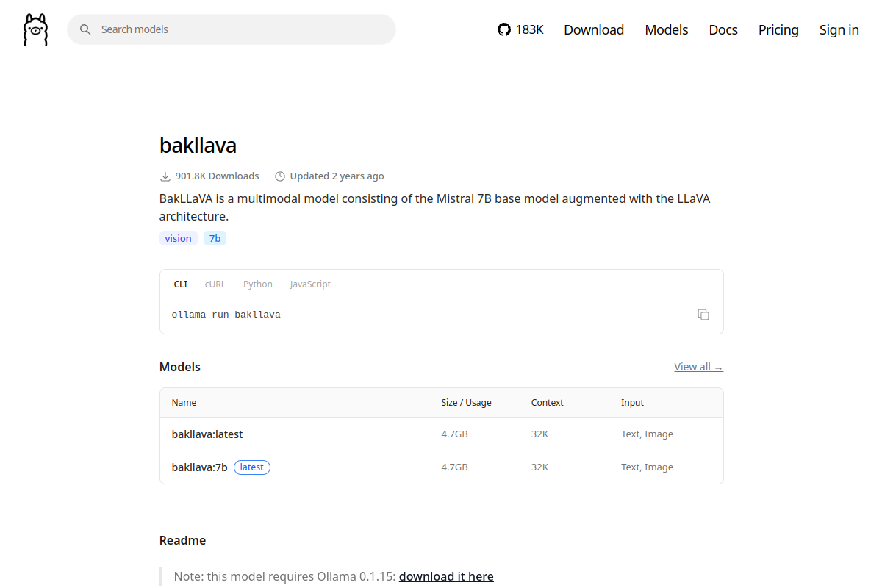Click the ollama run bakllava command text
The image size is (882, 588).
tap(226, 315)
